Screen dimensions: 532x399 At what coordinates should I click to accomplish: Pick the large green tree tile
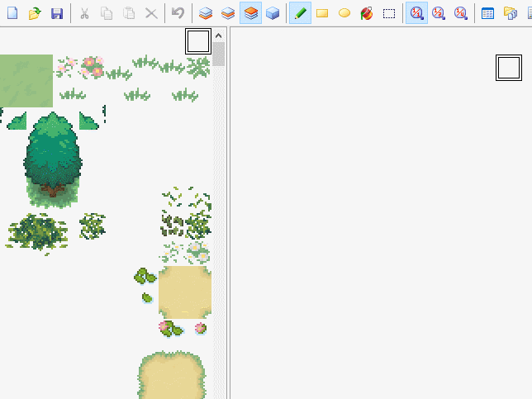coord(52,157)
